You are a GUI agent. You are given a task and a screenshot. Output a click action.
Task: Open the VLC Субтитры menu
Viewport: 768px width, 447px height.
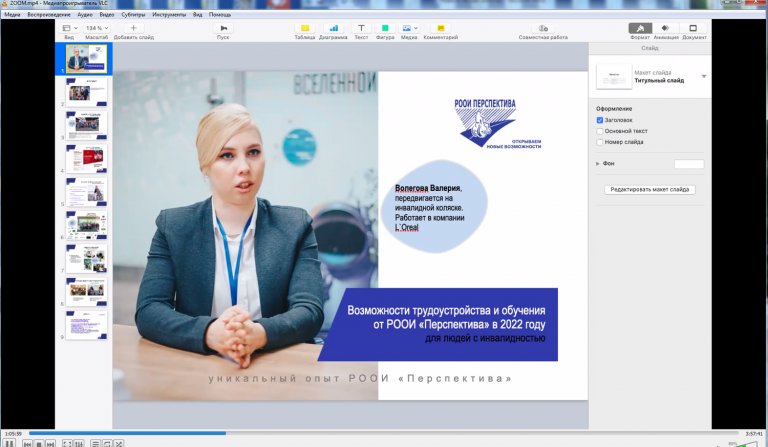(x=134, y=15)
